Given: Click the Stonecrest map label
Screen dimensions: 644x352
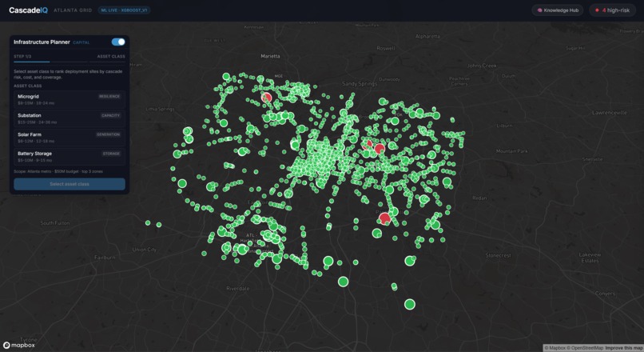Looking at the screenshot, I should pyautogui.click(x=499, y=255).
